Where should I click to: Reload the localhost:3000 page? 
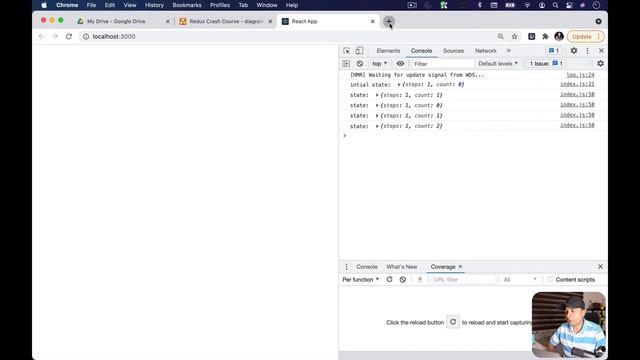click(69, 36)
